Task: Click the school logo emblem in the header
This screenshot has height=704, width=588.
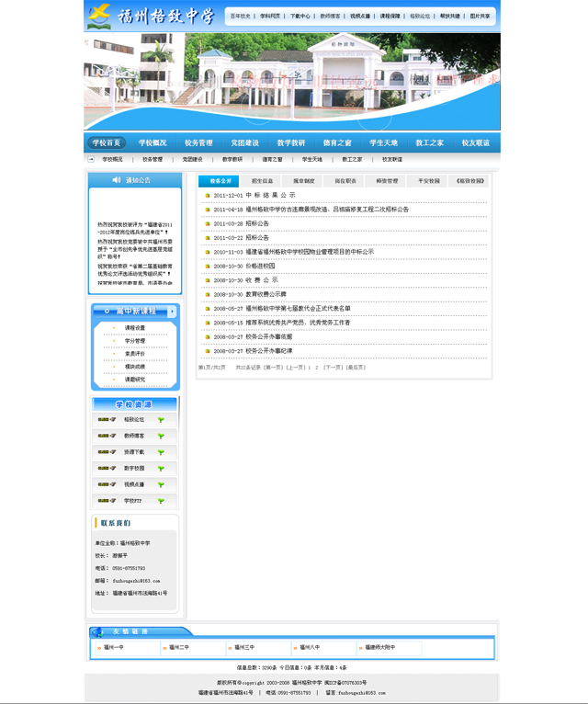Action: (x=99, y=16)
